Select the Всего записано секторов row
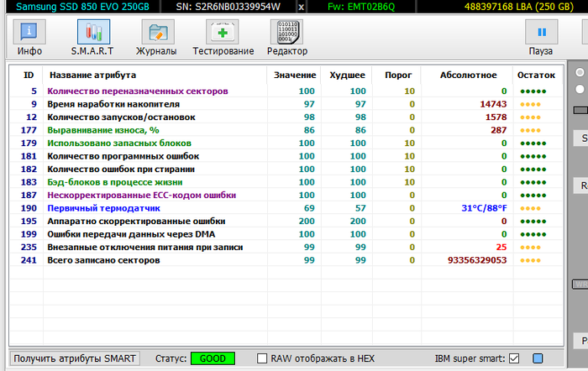 [x=103, y=260]
